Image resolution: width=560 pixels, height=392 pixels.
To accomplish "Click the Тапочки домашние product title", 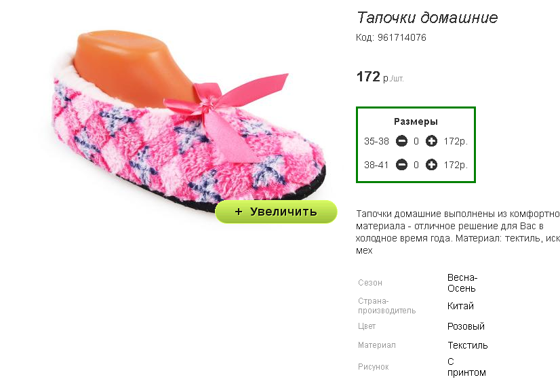I will pos(427,18).
